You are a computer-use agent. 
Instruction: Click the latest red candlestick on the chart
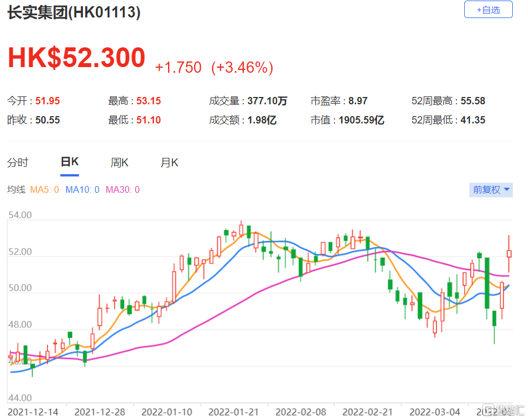coord(509,254)
